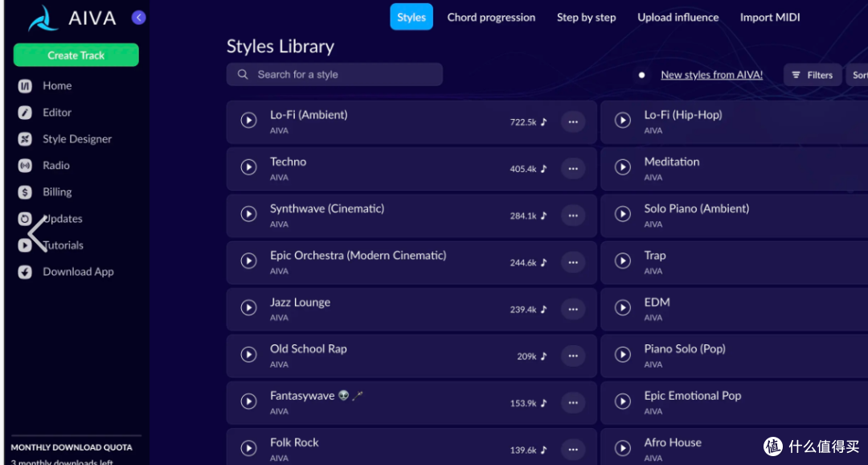868x465 pixels.
Task: Play the Old School Rap preview
Action: click(x=248, y=354)
